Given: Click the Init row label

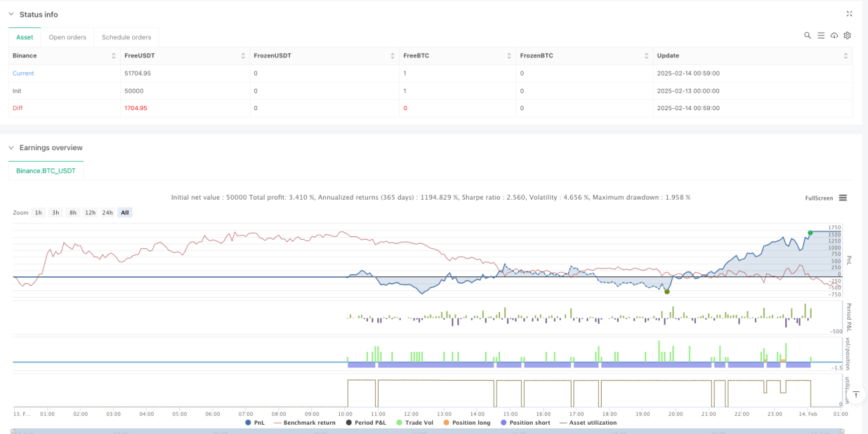Looking at the screenshot, I should click(x=17, y=91).
